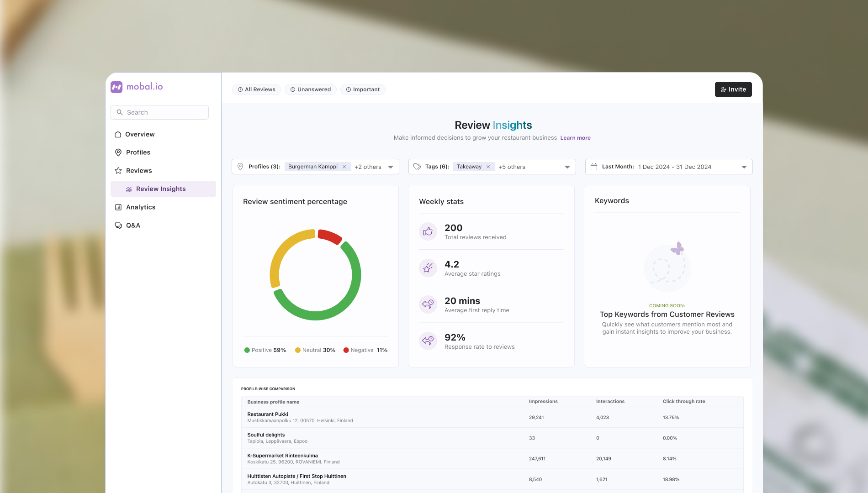
Task: Go to Profiles in the sidebar
Action: pos(163,152)
